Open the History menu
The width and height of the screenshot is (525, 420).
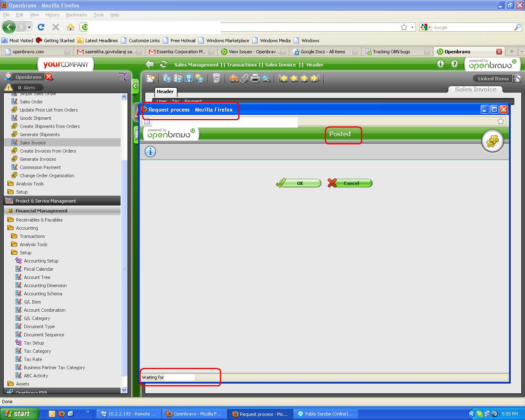tap(52, 15)
